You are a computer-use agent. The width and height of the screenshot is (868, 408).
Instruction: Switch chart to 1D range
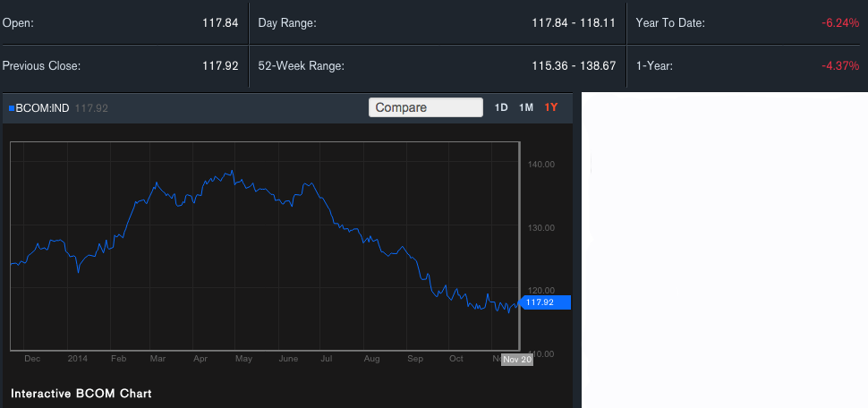(x=501, y=107)
